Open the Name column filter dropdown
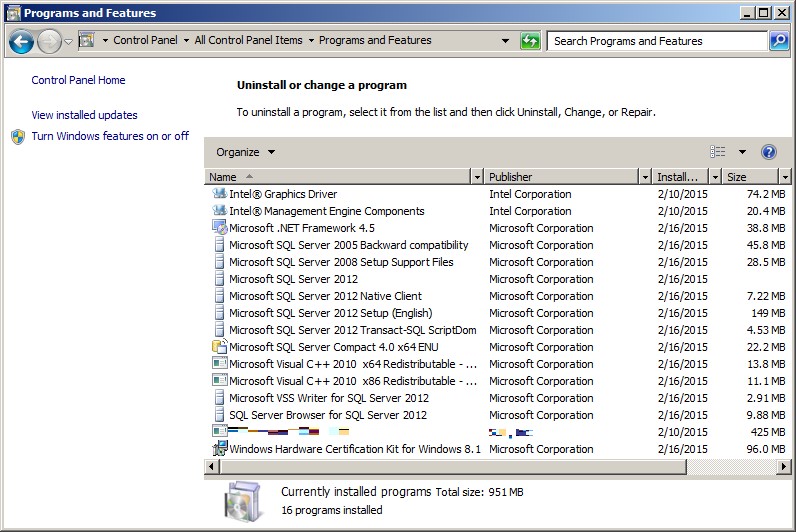 (x=477, y=177)
